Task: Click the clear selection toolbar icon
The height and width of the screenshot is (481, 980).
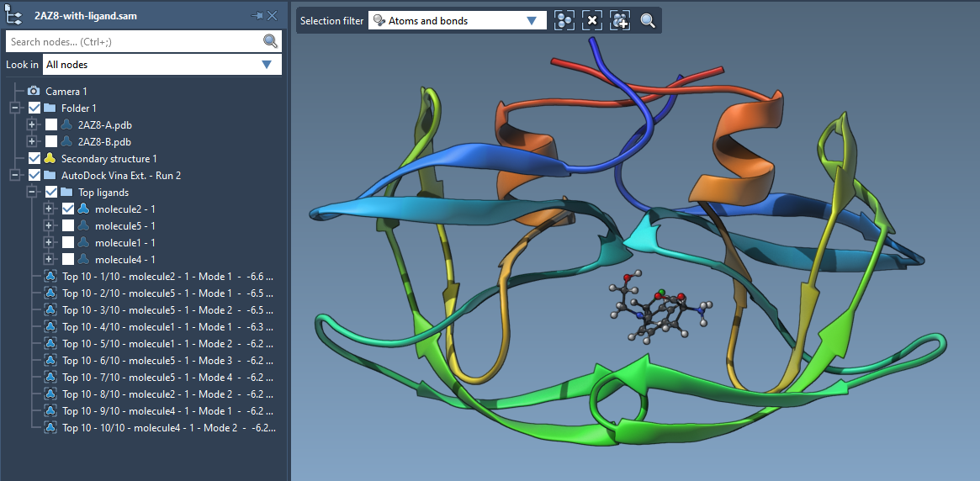Action: (592, 21)
